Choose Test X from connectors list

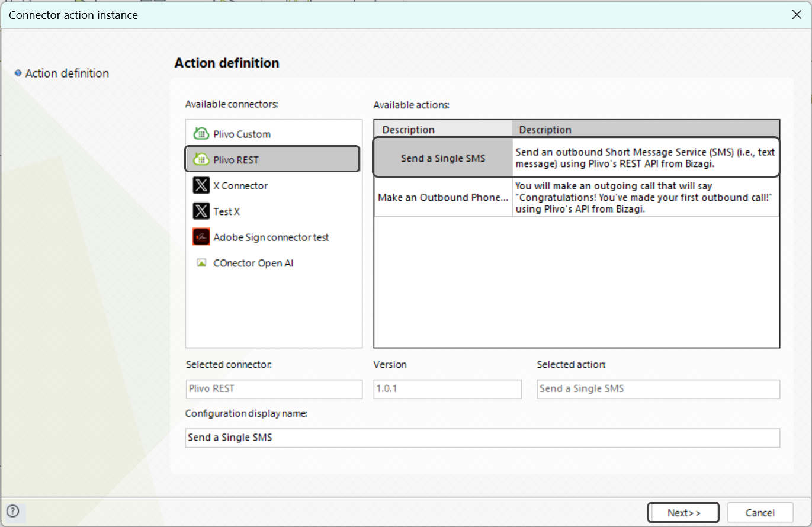click(272, 211)
